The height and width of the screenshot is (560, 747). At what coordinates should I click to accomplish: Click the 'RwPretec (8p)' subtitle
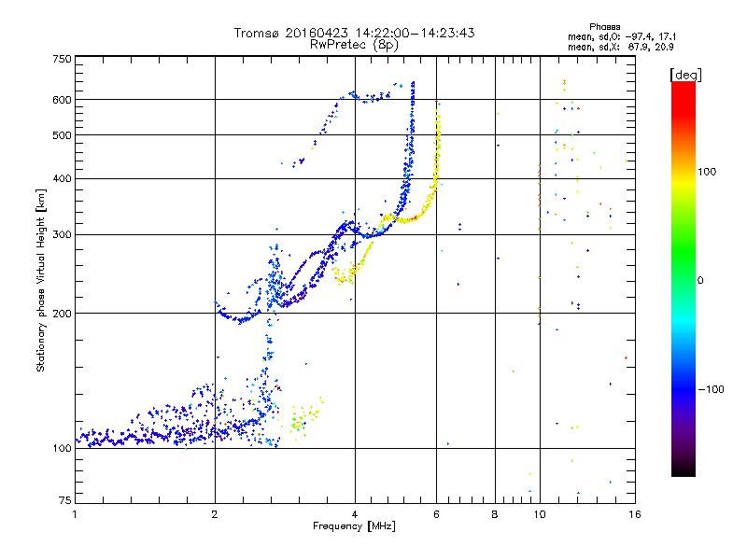[354, 45]
